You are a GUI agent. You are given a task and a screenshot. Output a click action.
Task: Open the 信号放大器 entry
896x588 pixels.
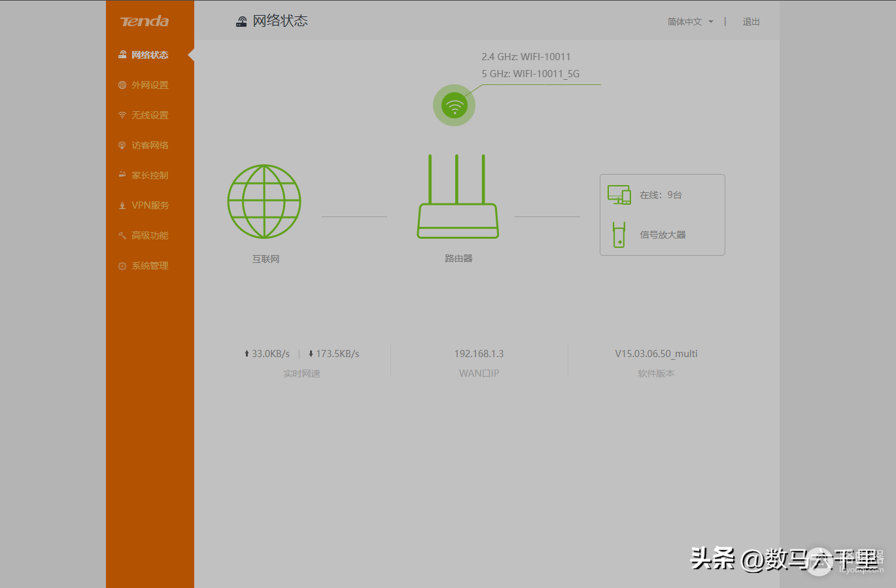pos(663,235)
